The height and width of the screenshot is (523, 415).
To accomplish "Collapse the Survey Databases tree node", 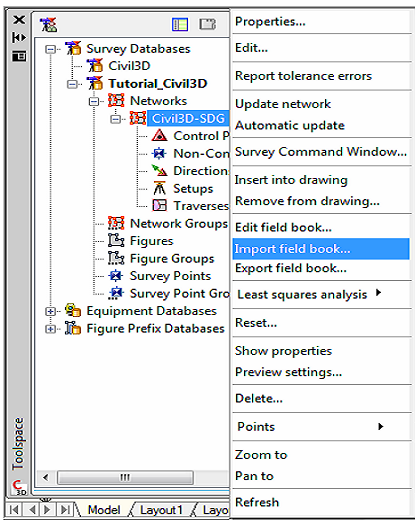I will pos(50,50).
